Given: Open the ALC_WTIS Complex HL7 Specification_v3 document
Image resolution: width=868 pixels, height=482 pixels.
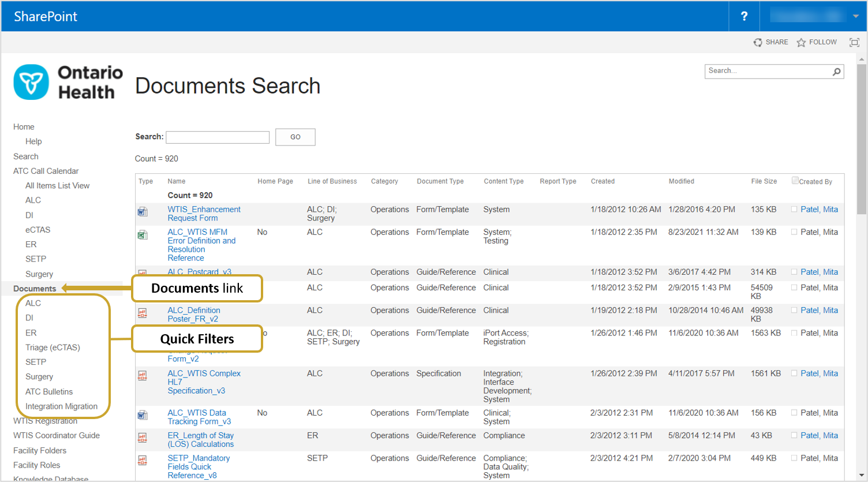Looking at the screenshot, I should (204, 382).
